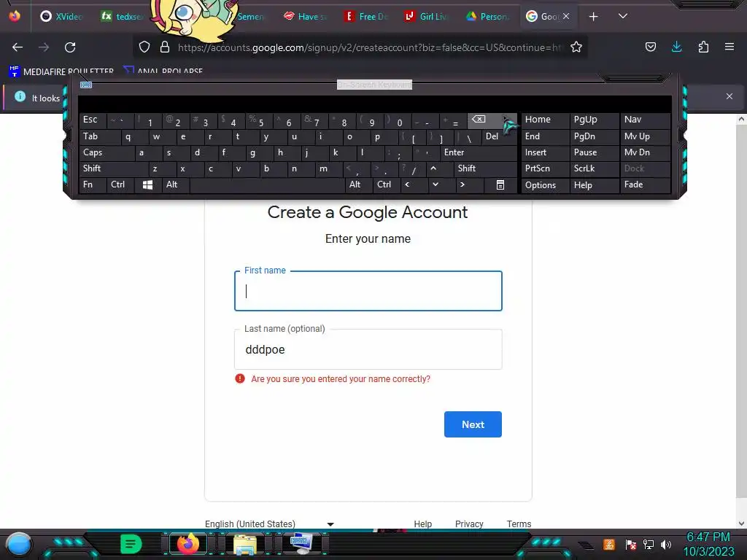Toggle the ScrLk key

click(x=594, y=168)
